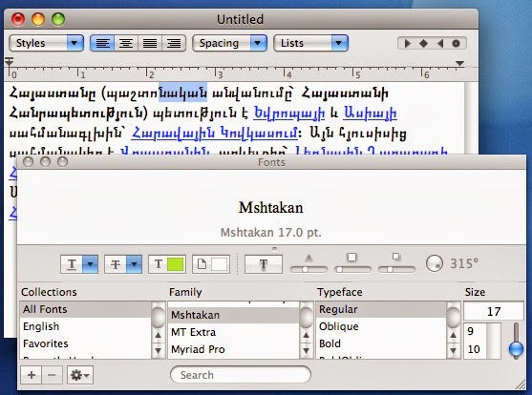Viewport: 532px width, 395px height.
Task: Click Collections list scroll down arrow
Action: click(158, 350)
